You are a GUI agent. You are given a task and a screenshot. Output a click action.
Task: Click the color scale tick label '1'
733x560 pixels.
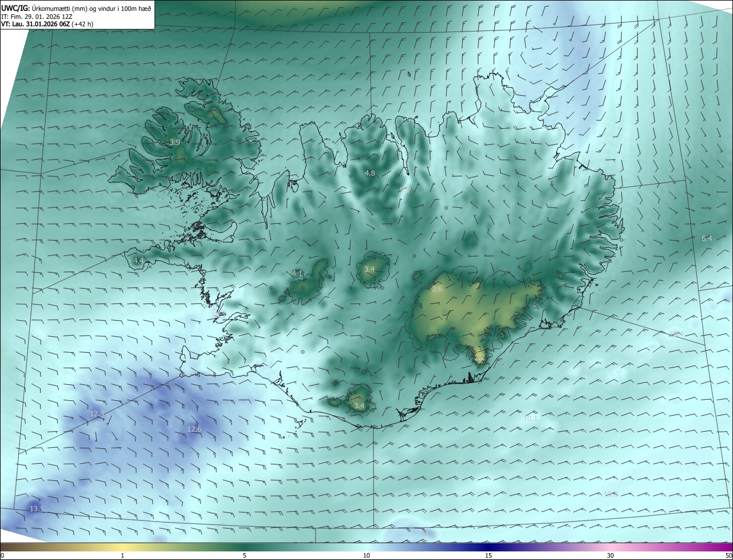pos(123,556)
